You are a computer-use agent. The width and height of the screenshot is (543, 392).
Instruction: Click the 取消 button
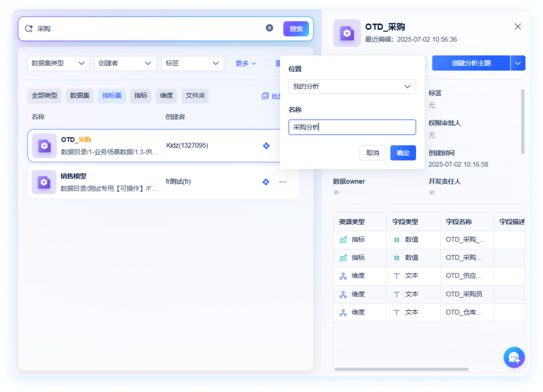click(373, 153)
